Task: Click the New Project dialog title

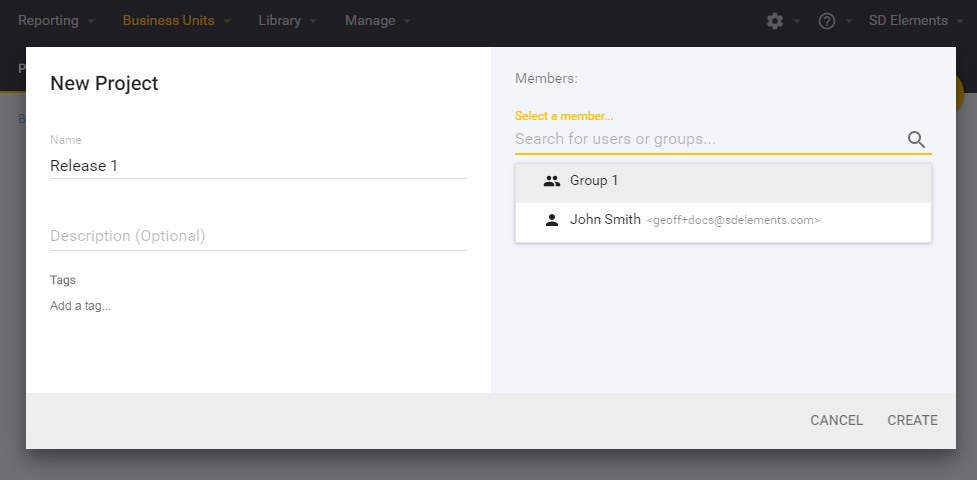Action: (104, 83)
